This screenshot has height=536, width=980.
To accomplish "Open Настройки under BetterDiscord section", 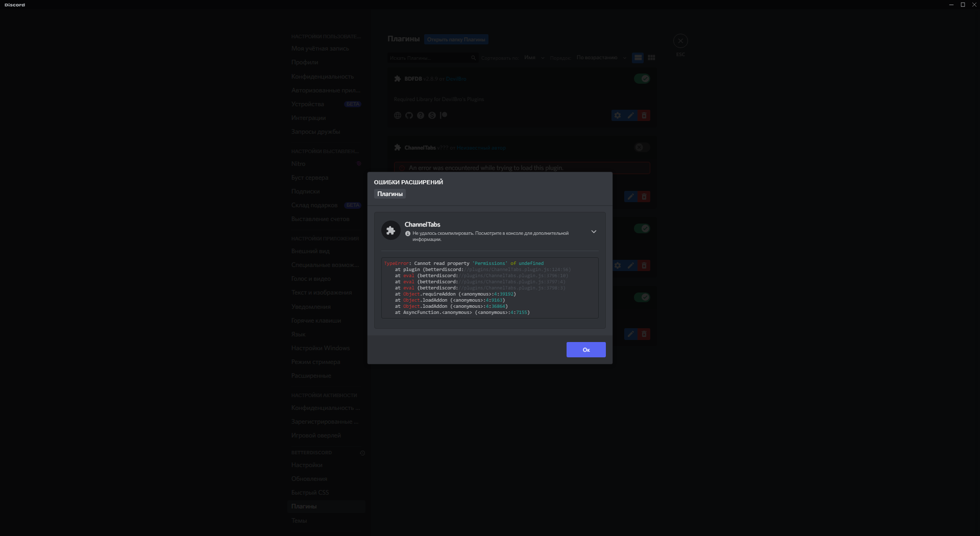I will coord(326,465).
